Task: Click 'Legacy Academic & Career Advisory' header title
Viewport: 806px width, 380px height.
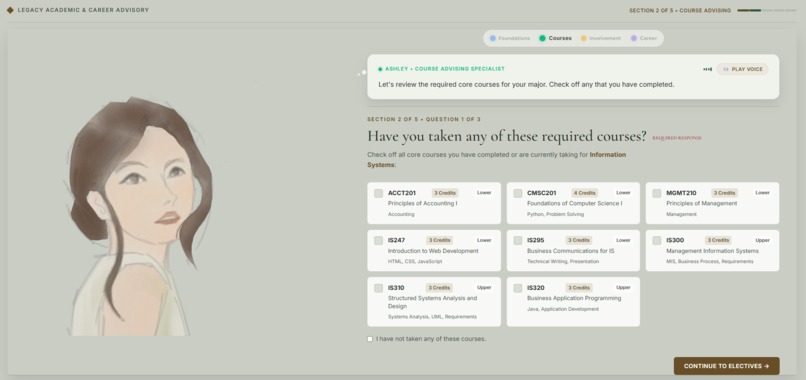Action: (83, 10)
